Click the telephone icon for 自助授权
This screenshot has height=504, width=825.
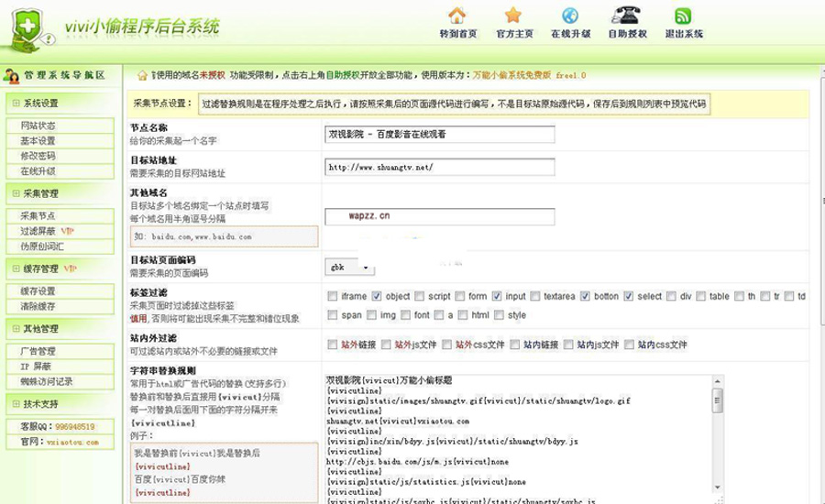[x=627, y=16]
